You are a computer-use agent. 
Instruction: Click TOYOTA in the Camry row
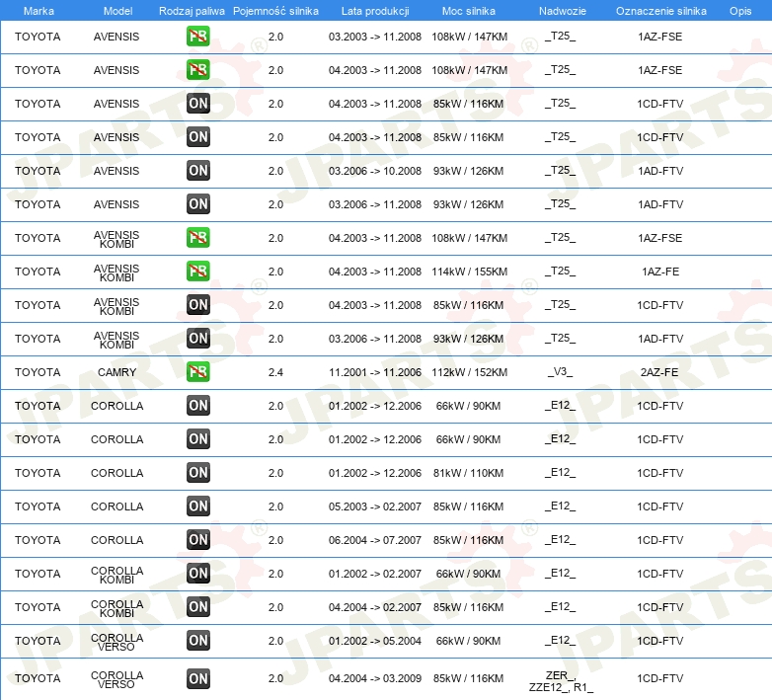[x=38, y=372]
